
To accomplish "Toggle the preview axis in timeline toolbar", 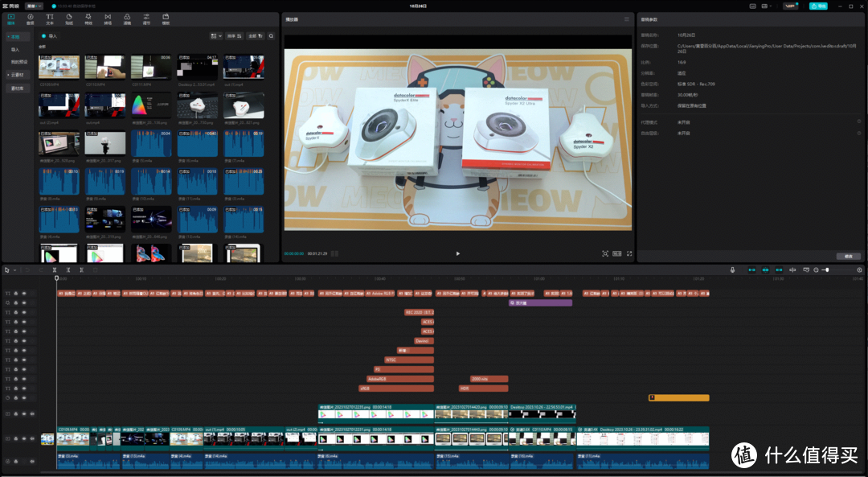I will (x=792, y=269).
